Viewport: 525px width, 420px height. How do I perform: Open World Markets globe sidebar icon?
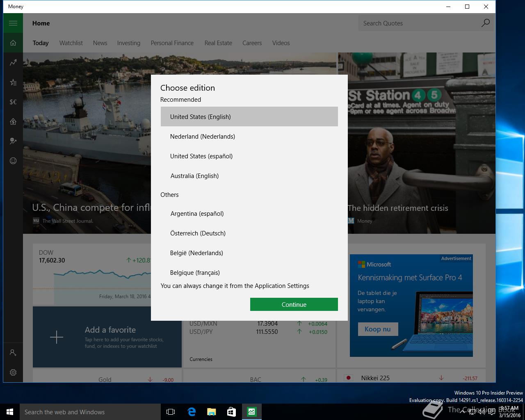coord(13,141)
